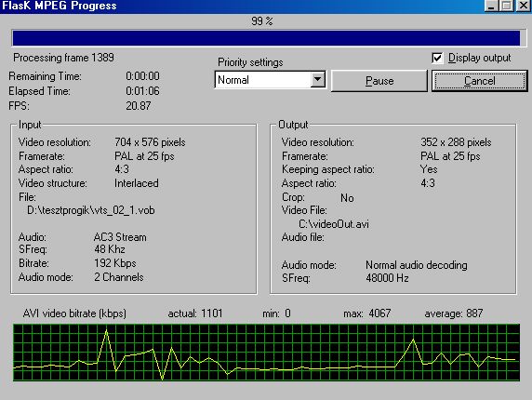532x400 pixels.
Task: Click the 'actual: 1101' bitrate reading
Action: click(x=195, y=313)
